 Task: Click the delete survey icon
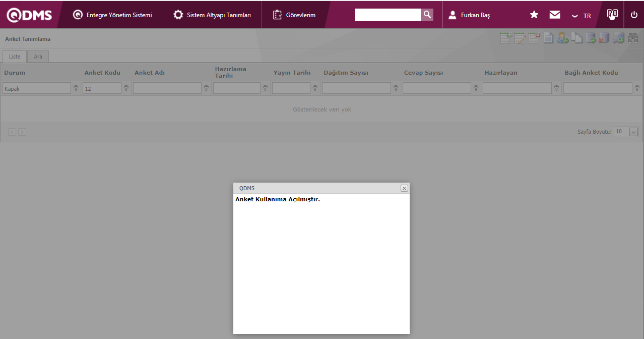coord(534,38)
